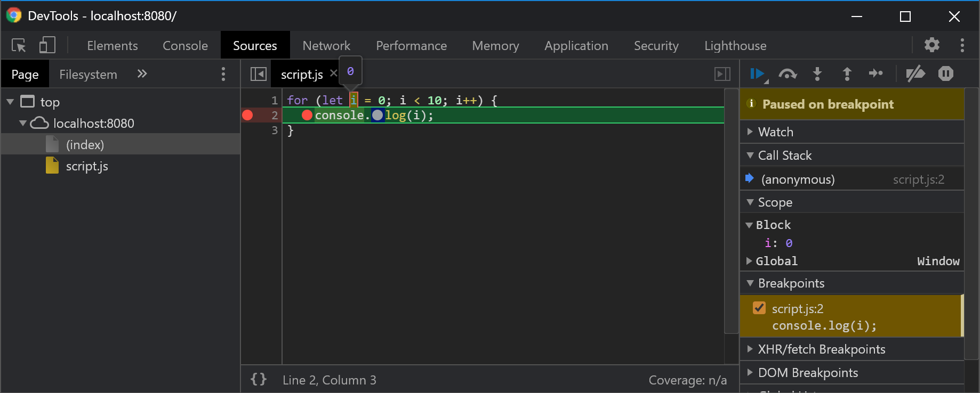Open the Console tab
This screenshot has width=980, height=393.
[x=185, y=46]
